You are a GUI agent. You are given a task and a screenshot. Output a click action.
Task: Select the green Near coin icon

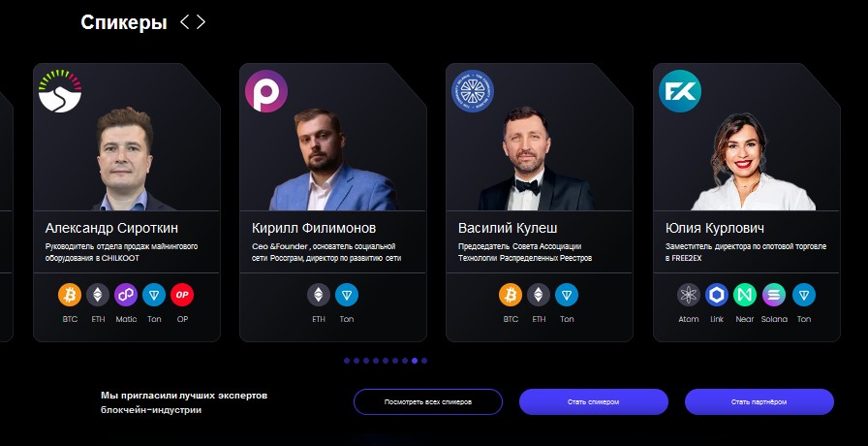click(x=745, y=295)
